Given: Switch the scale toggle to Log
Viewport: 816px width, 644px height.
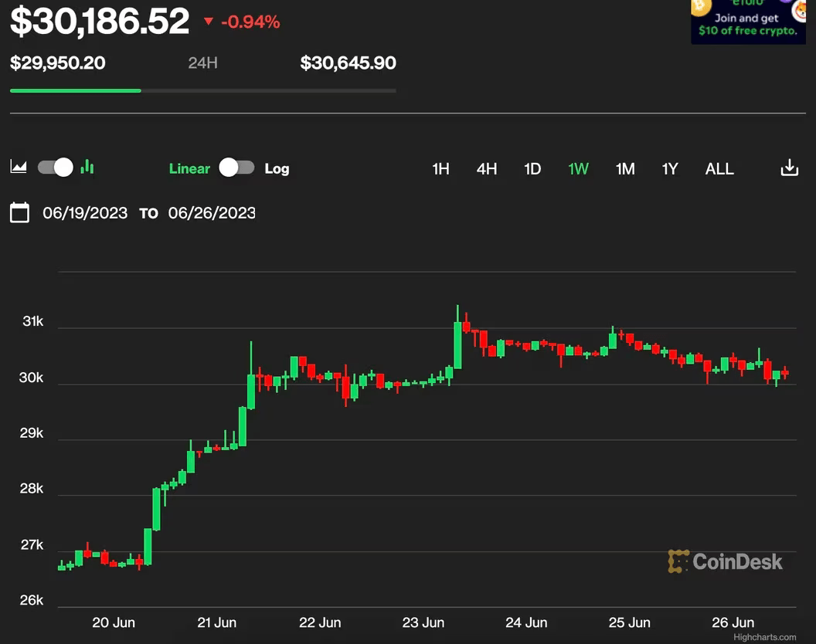Looking at the screenshot, I should click(x=236, y=168).
